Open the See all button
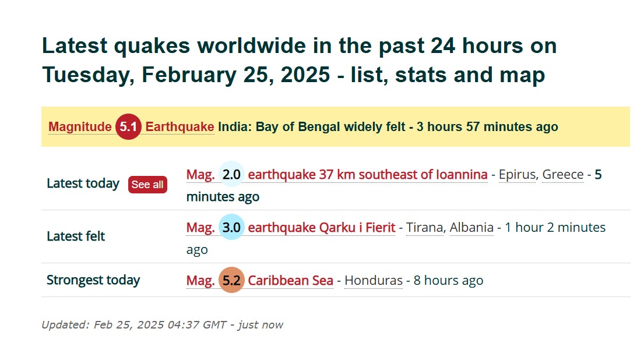The height and width of the screenshot is (339, 644). pyautogui.click(x=147, y=184)
